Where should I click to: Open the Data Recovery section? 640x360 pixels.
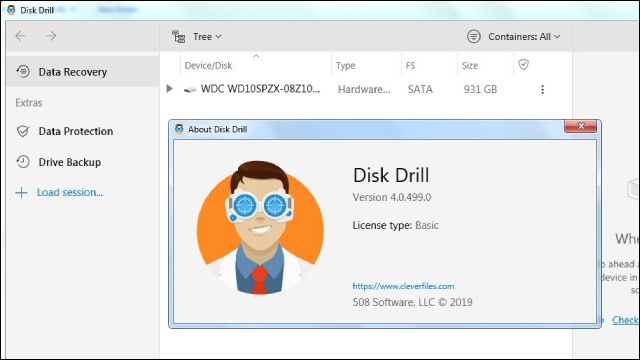point(82,72)
